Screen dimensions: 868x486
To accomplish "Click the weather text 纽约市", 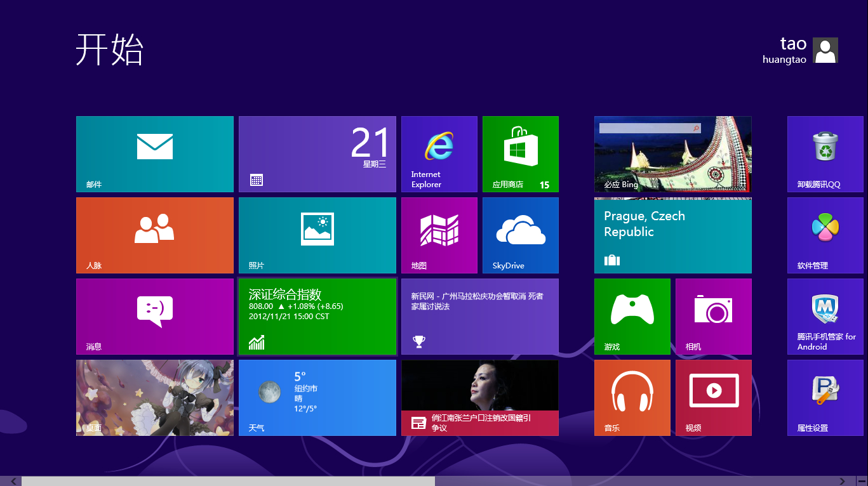I will coord(305,388).
